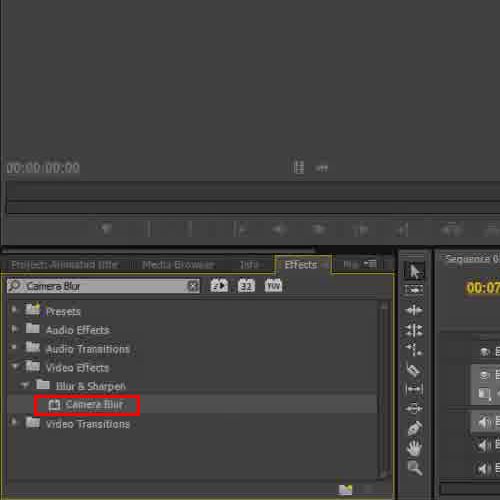Click the 32-bit Color effects filter icon
The height and width of the screenshot is (500, 500).
tap(246, 286)
